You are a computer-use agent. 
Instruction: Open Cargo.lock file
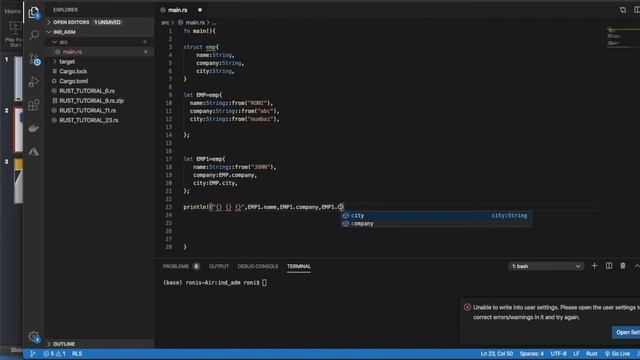click(73, 71)
